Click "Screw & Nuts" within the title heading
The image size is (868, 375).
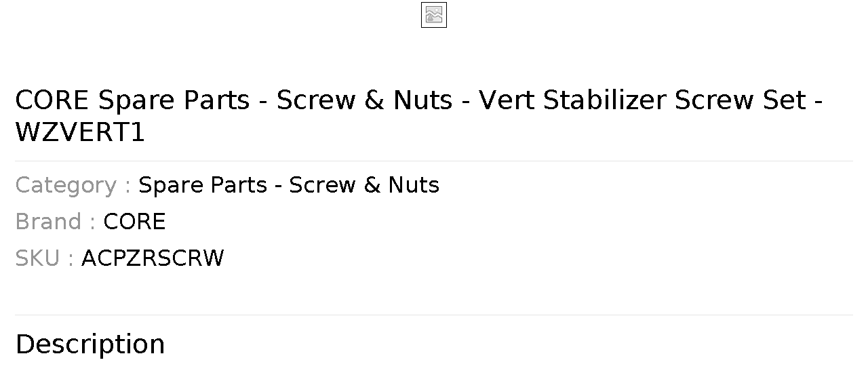coord(365,100)
